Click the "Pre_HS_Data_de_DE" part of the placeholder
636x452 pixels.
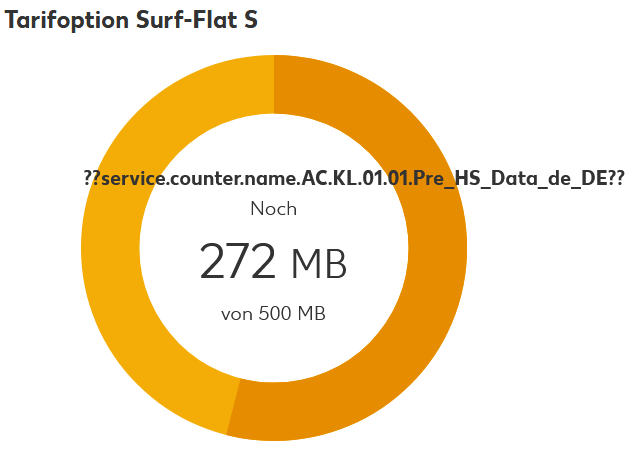pos(520,178)
